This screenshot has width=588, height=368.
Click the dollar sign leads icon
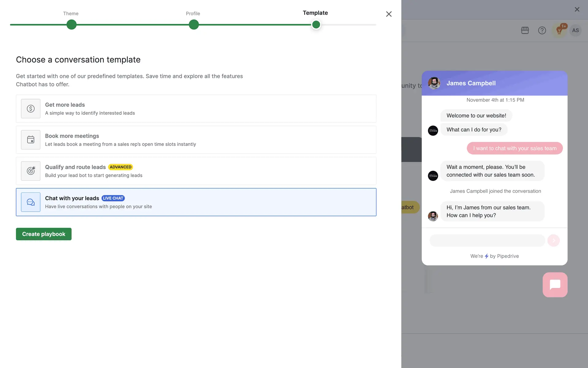click(x=31, y=109)
